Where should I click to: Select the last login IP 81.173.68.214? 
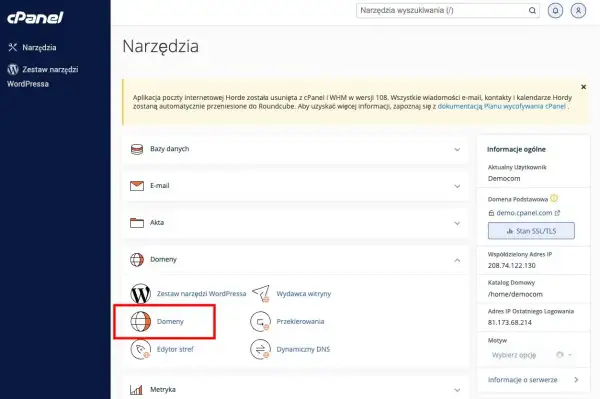(510, 322)
